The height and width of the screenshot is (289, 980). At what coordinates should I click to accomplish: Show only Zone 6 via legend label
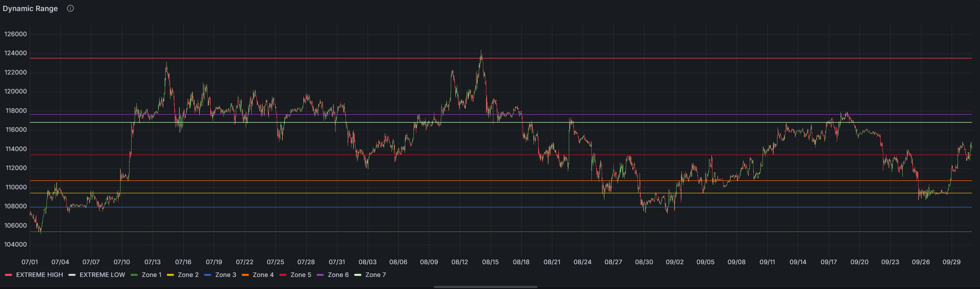click(338, 275)
